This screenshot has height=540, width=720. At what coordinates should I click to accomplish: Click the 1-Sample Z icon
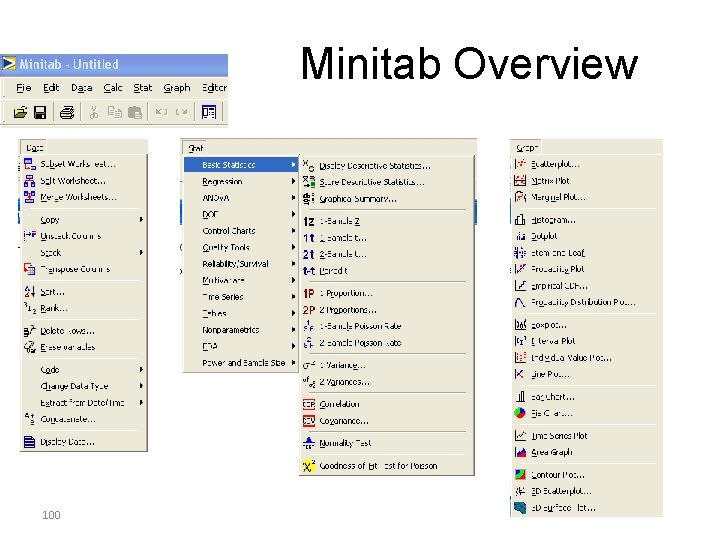pyautogui.click(x=309, y=222)
